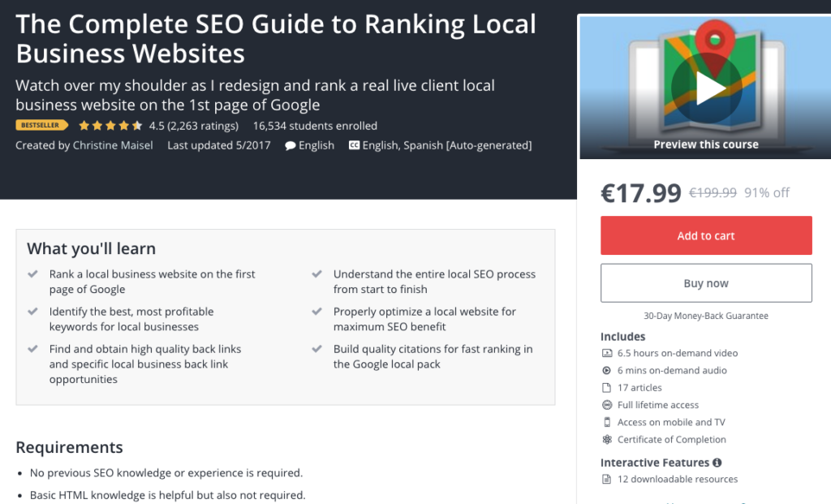Click the Requirements heading

click(x=70, y=447)
